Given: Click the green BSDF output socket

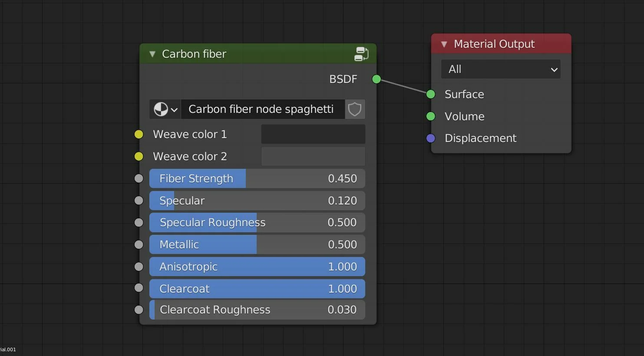Looking at the screenshot, I should (x=376, y=79).
